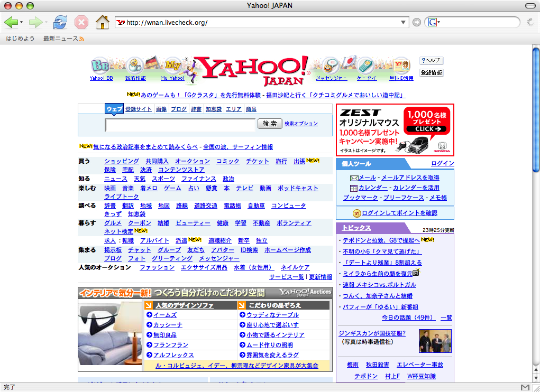Open the サービス一覧 link
Viewport: 540px width, 392px height.
pos(287,277)
